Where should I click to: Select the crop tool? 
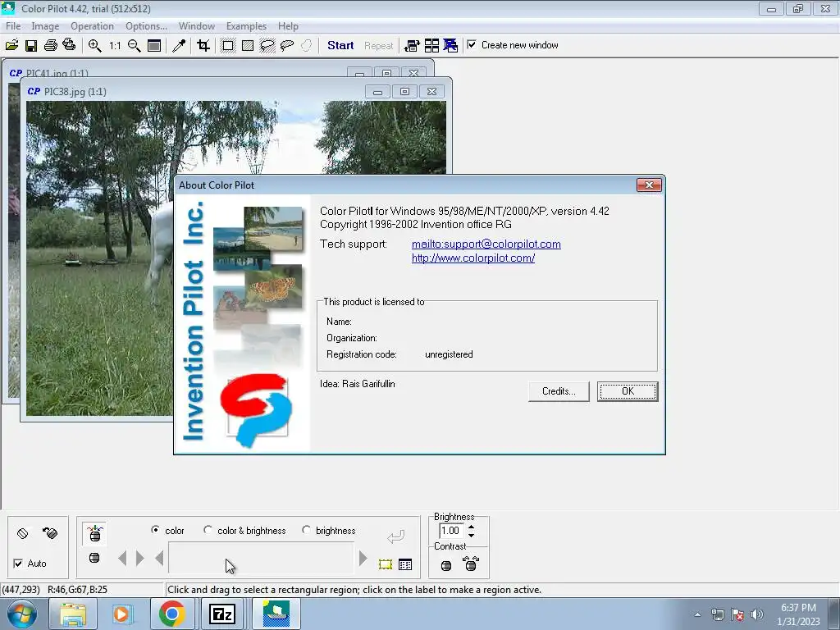coord(203,46)
